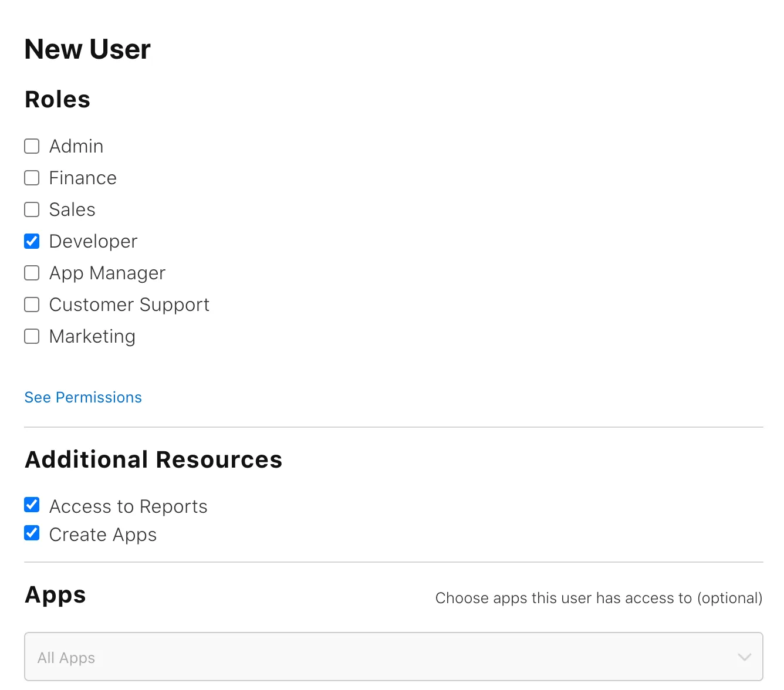Uncheck the Developer role
This screenshot has height=690, width=784.
pyautogui.click(x=32, y=241)
